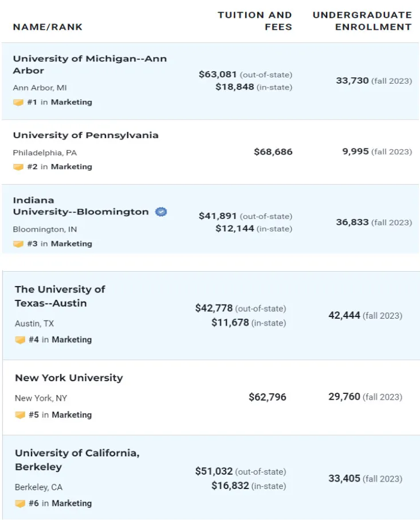This screenshot has width=420, height=520.
Task: Click the #4 in Marketing badge icon
Action: [20, 340]
